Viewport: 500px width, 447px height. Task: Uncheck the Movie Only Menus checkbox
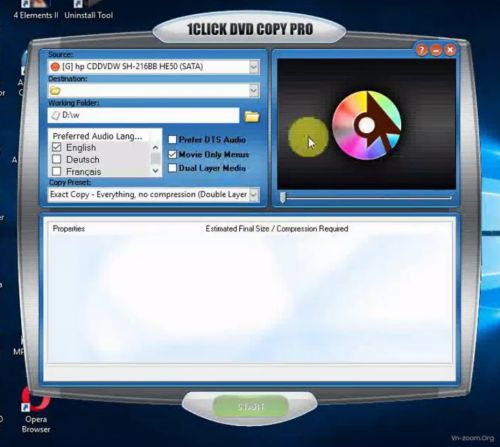[x=172, y=154]
